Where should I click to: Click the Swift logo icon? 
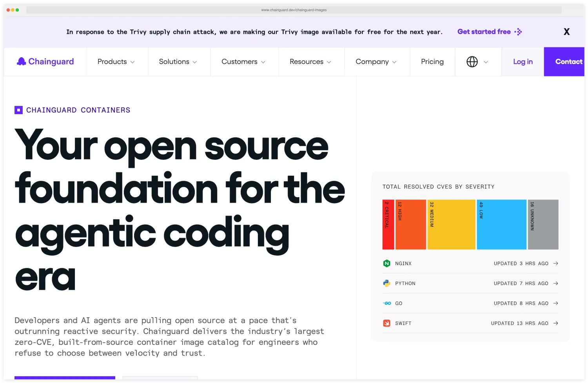(x=387, y=323)
